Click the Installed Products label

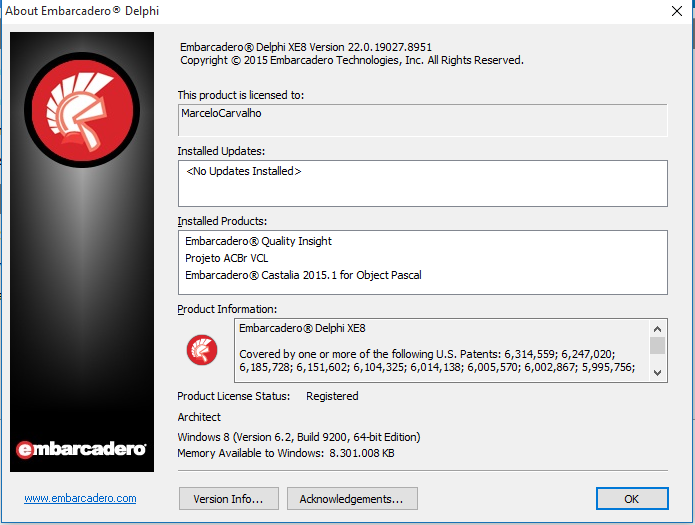[222, 221]
